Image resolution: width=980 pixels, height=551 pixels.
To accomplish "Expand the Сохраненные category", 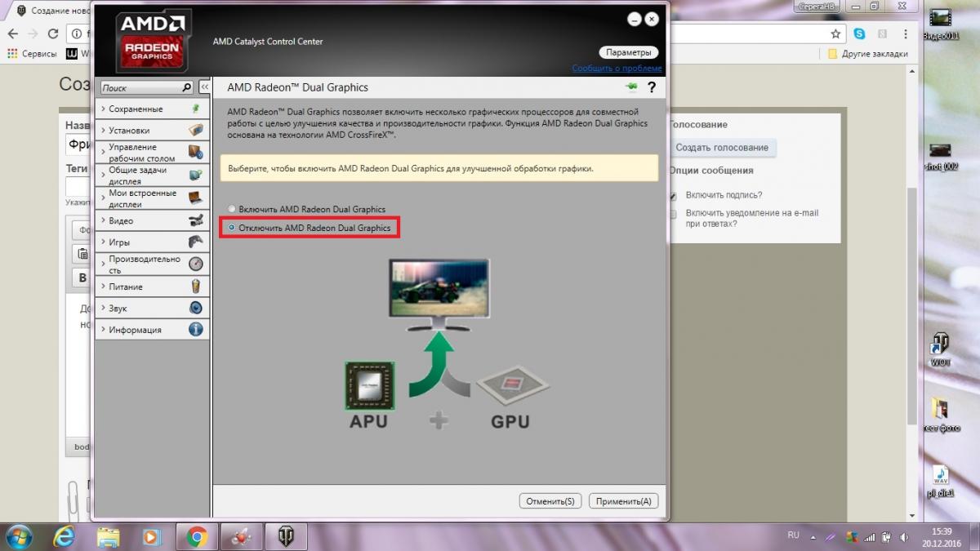I will 152,109.
